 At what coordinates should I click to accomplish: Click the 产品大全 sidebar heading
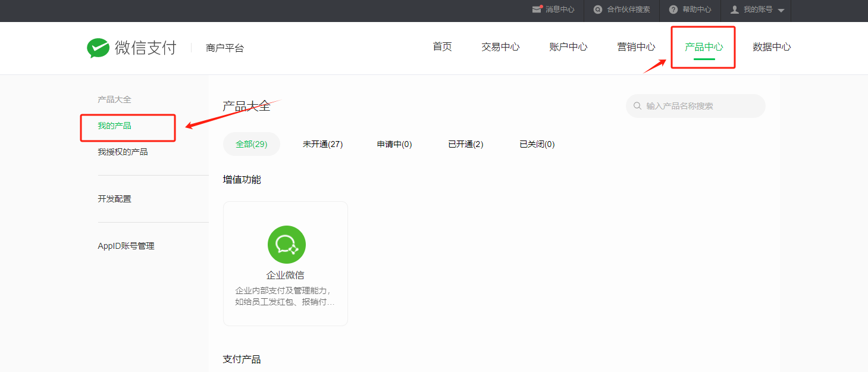pos(114,99)
